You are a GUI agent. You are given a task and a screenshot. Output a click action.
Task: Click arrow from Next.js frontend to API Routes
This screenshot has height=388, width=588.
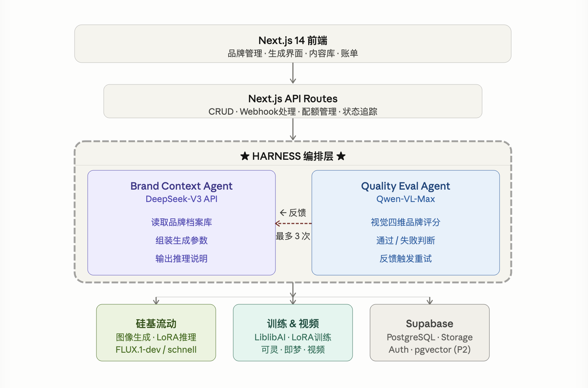[293, 73]
